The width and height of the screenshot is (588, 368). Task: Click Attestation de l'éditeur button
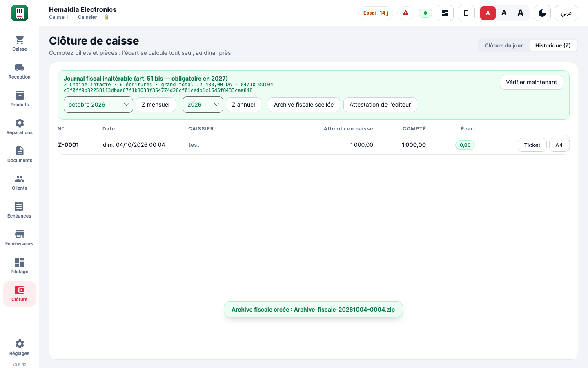[380, 105]
